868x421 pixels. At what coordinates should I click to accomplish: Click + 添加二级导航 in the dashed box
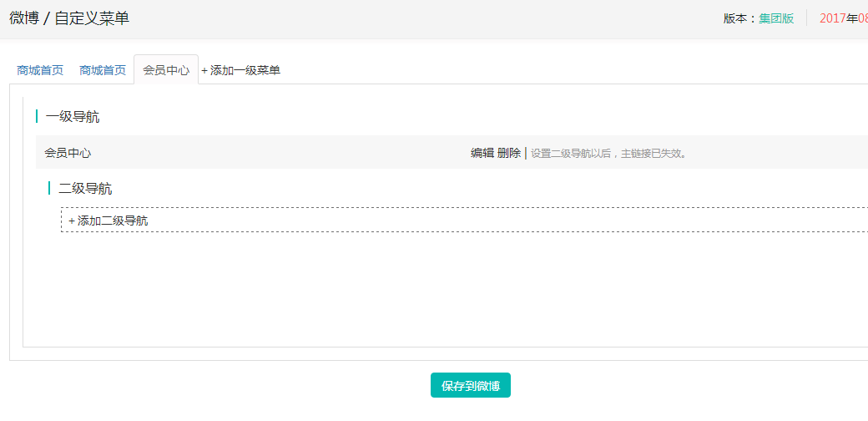[x=108, y=221]
